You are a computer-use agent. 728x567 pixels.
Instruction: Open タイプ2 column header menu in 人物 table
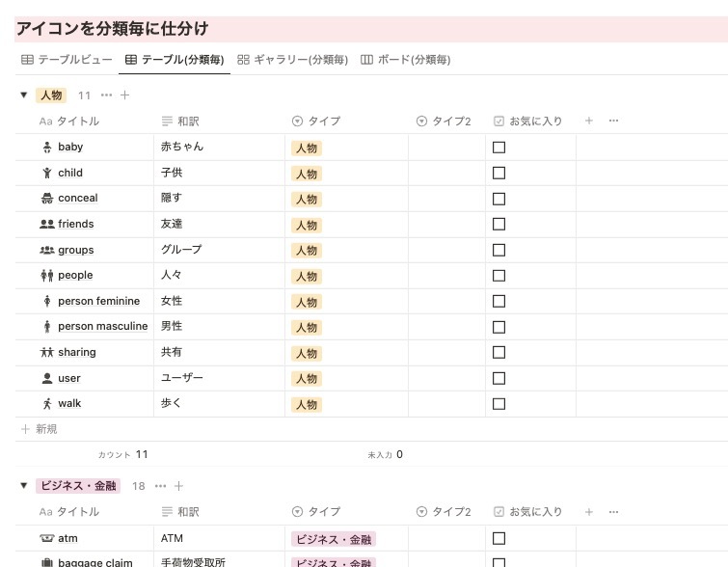tap(444, 121)
